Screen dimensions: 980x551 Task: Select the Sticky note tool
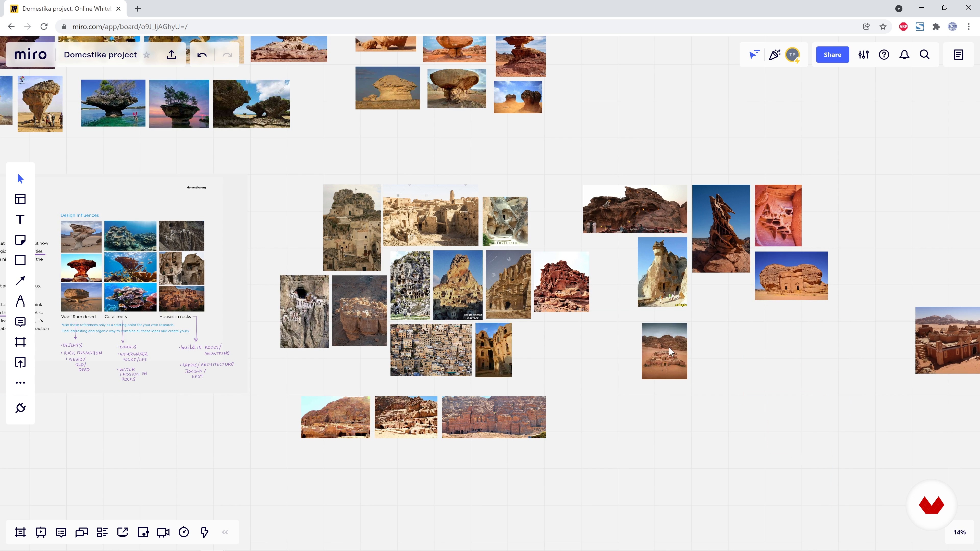coord(20,240)
